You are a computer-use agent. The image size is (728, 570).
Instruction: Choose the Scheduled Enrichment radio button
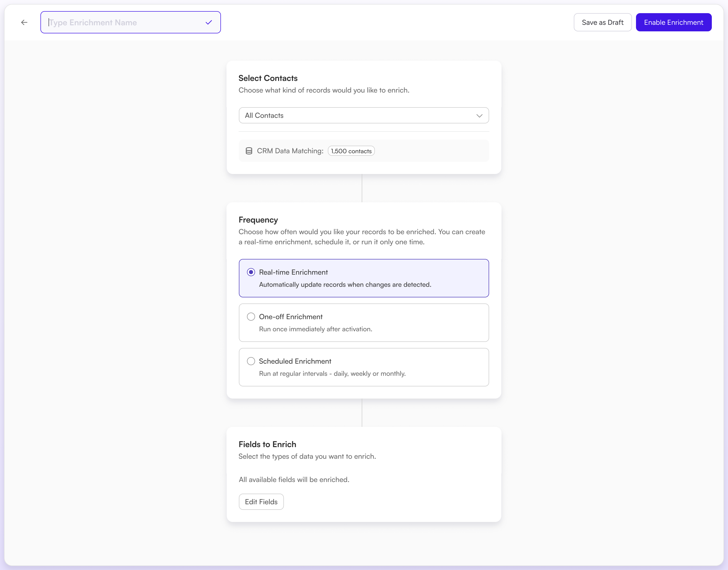pyautogui.click(x=251, y=361)
